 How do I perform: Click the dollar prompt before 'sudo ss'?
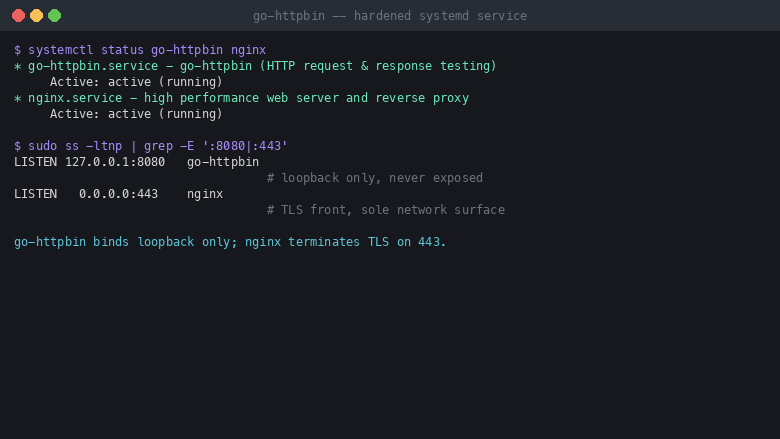tap(17, 146)
